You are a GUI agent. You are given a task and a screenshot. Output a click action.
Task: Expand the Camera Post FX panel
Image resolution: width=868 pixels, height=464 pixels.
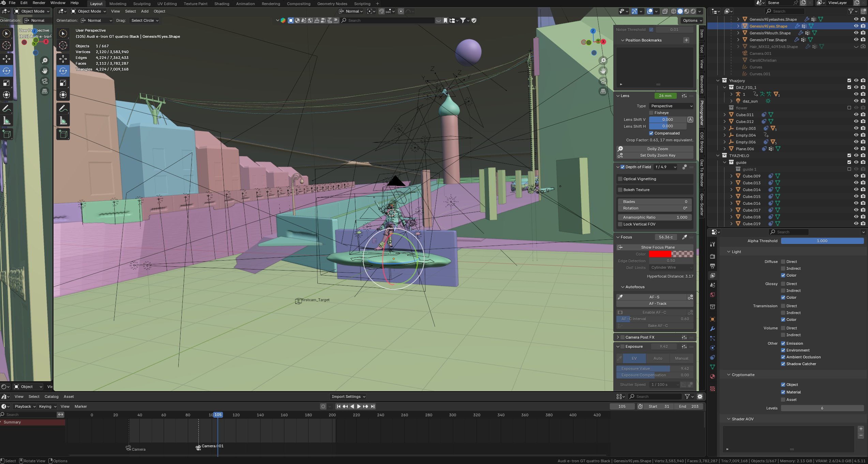(618, 337)
